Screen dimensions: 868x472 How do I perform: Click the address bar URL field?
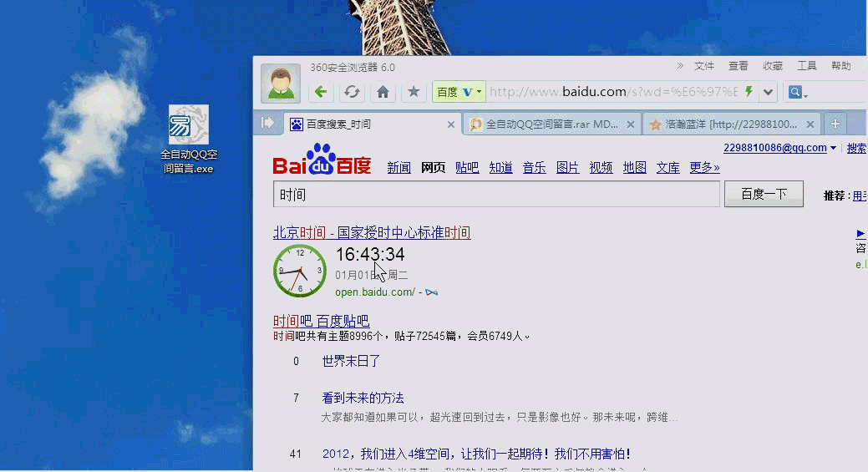(613, 92)
